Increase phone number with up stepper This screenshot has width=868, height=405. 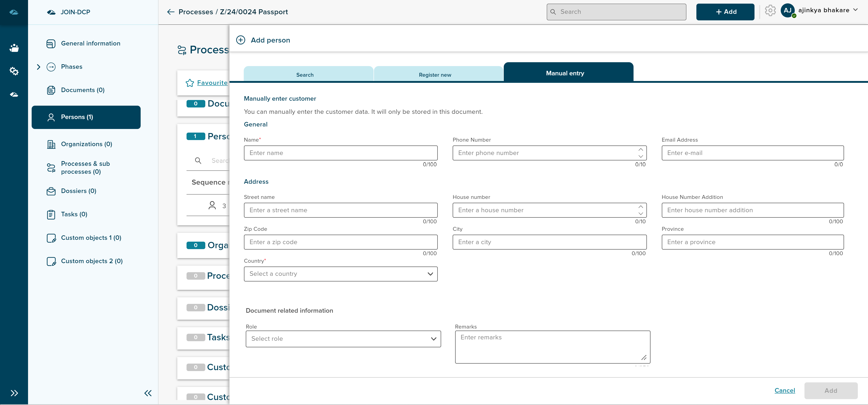641,150
